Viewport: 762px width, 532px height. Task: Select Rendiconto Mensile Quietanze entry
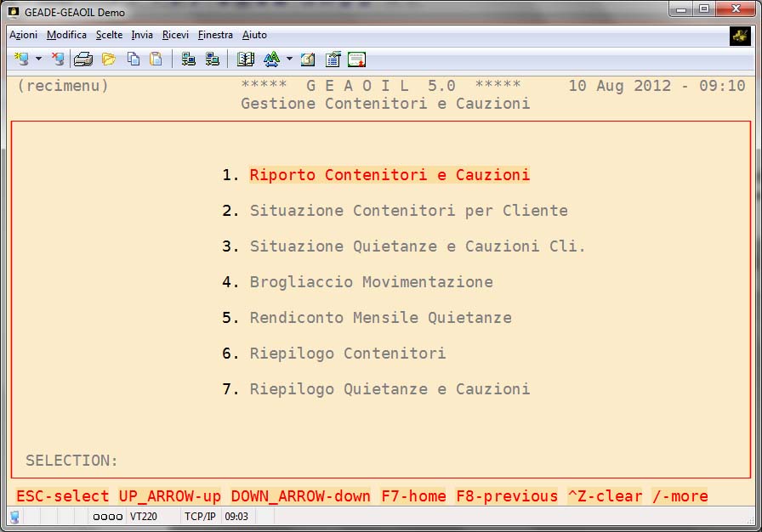click(x=380, y=318)
